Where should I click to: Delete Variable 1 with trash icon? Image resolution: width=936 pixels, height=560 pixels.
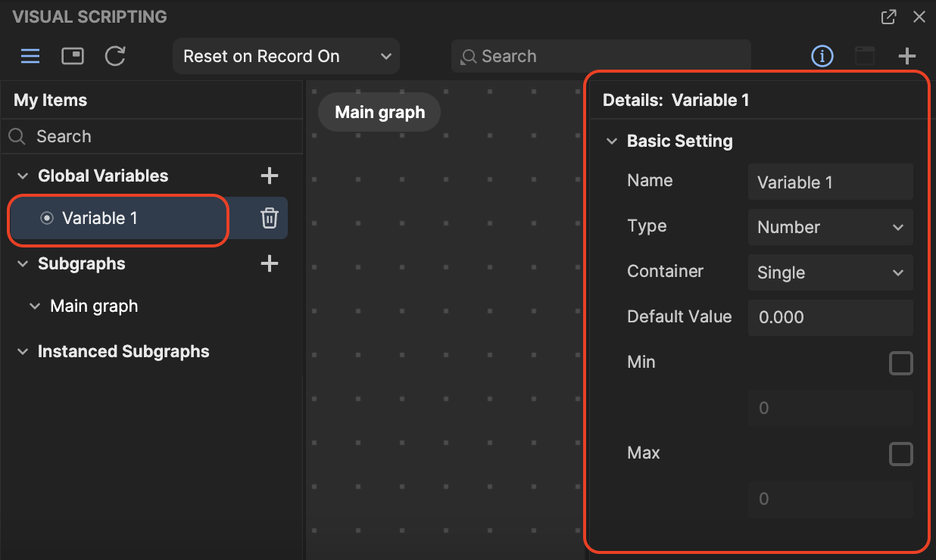point(270,218)
